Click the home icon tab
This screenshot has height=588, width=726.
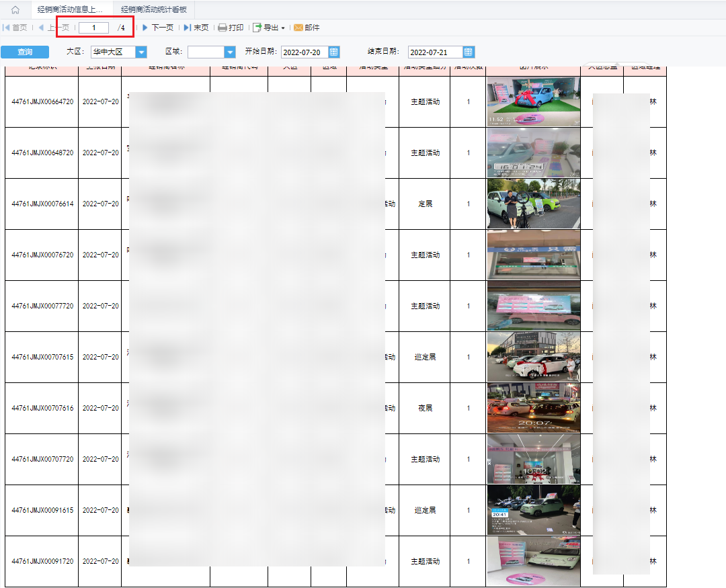(15, 10)
